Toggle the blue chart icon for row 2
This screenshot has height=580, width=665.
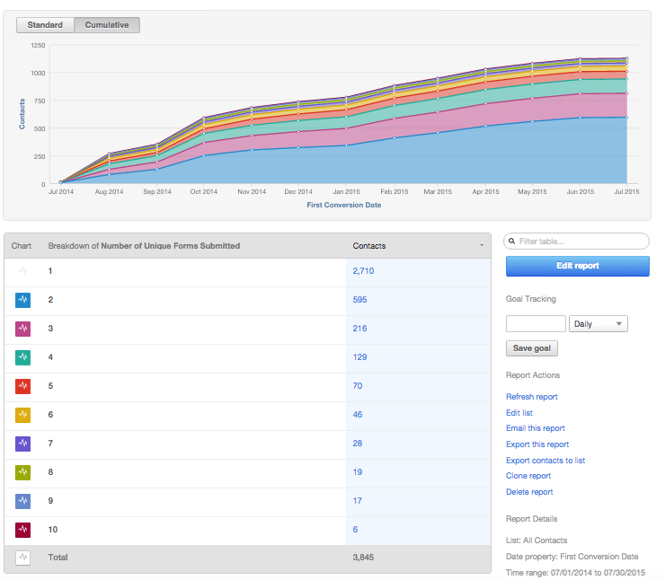pyautogui.click(x=22, y=300)
